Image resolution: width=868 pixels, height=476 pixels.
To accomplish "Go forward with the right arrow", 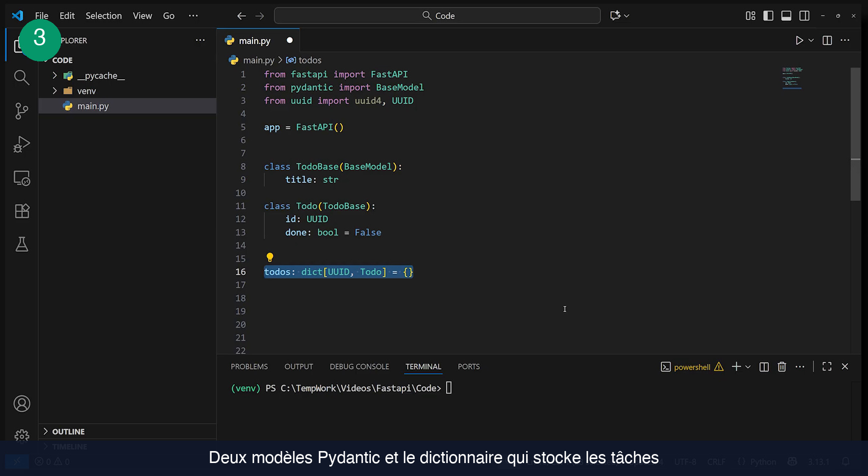I will tap(260, 16).
